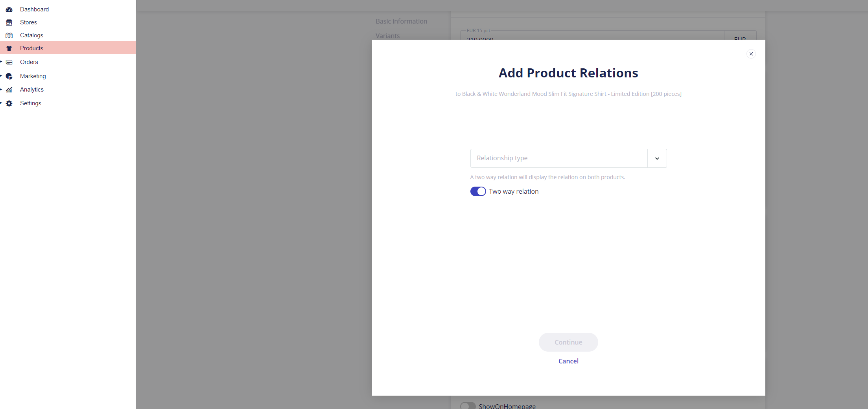The height and width of the screenshot is (409, 868).
Task: Expand the Orders menu arrow
Action: point(1,62)
